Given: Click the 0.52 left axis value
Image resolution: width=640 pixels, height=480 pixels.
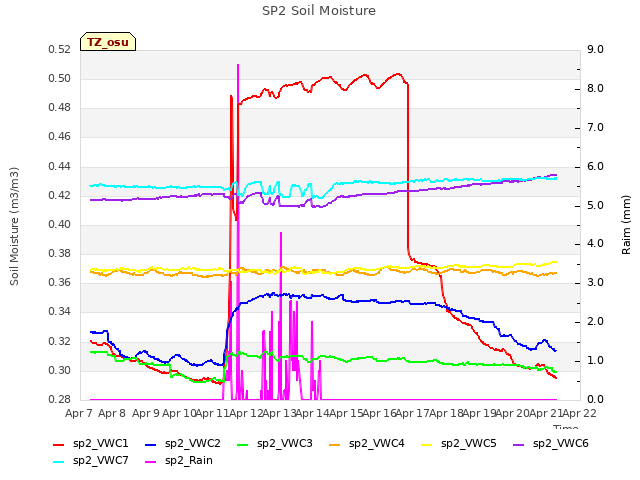Looking at the screenshot, I should 60,50.
